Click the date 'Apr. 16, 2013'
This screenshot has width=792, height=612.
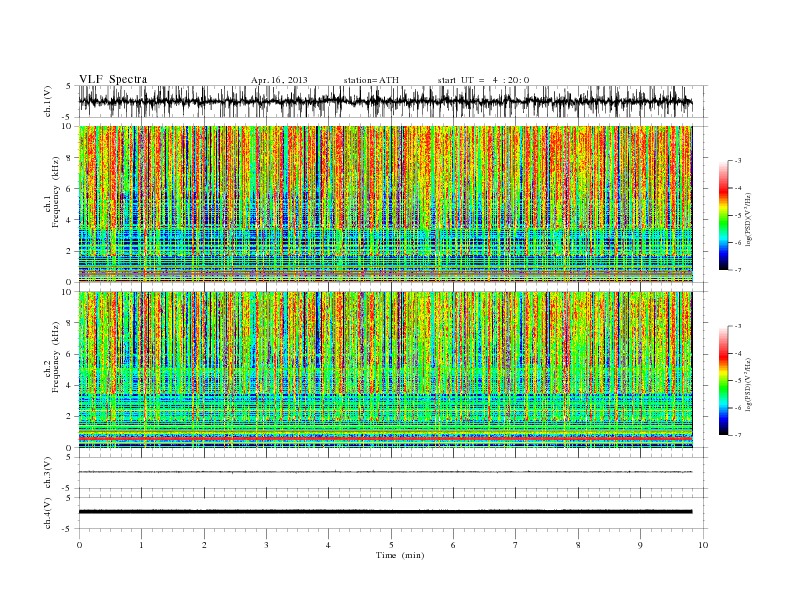279,80
